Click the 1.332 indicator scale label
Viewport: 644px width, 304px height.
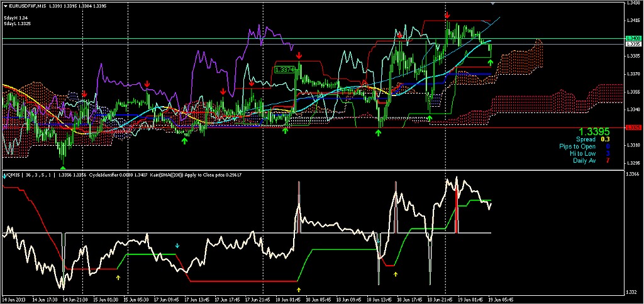630,292
